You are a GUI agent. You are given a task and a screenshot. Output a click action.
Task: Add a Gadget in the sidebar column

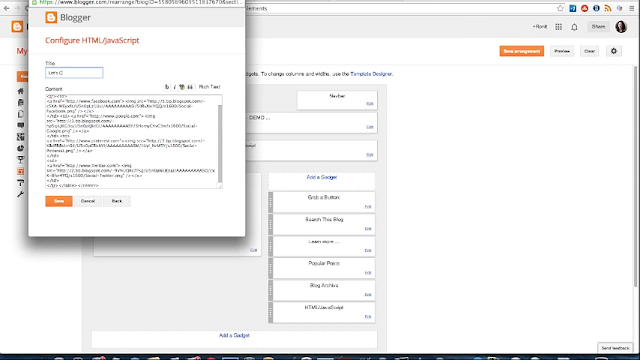(322, 177)
